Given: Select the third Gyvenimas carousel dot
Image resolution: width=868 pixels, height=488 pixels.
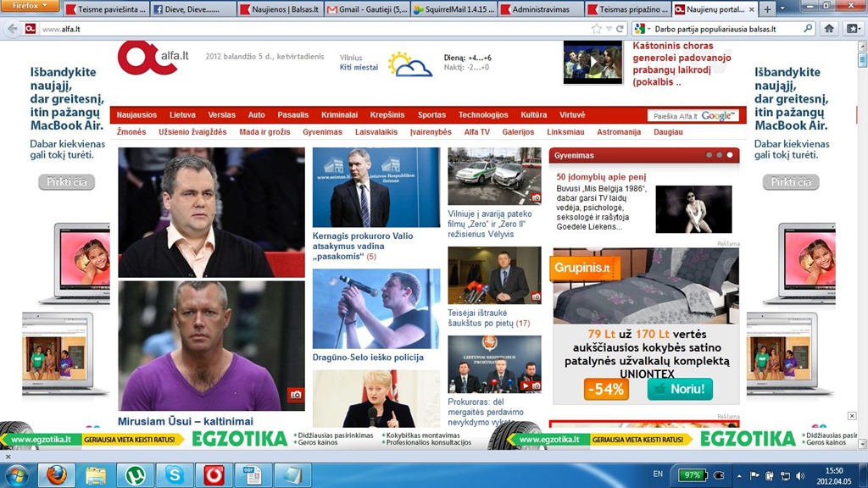Looking at the screenshot, I should [730, 155].
